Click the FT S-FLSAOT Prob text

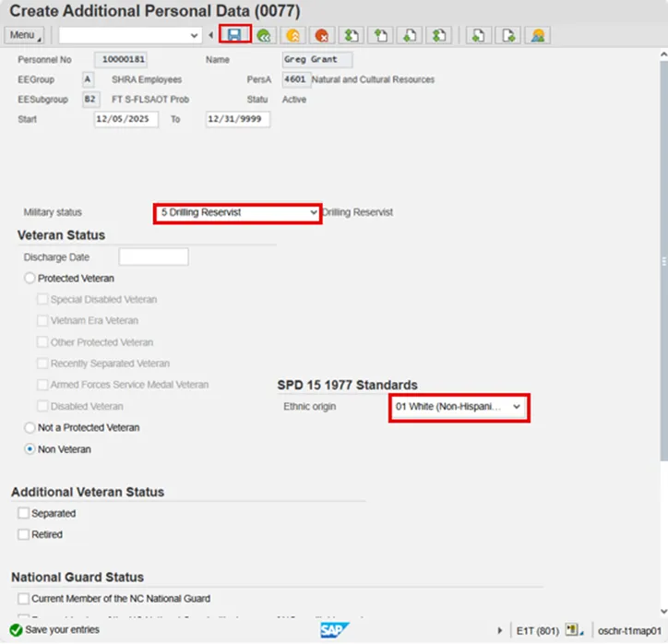150,100
